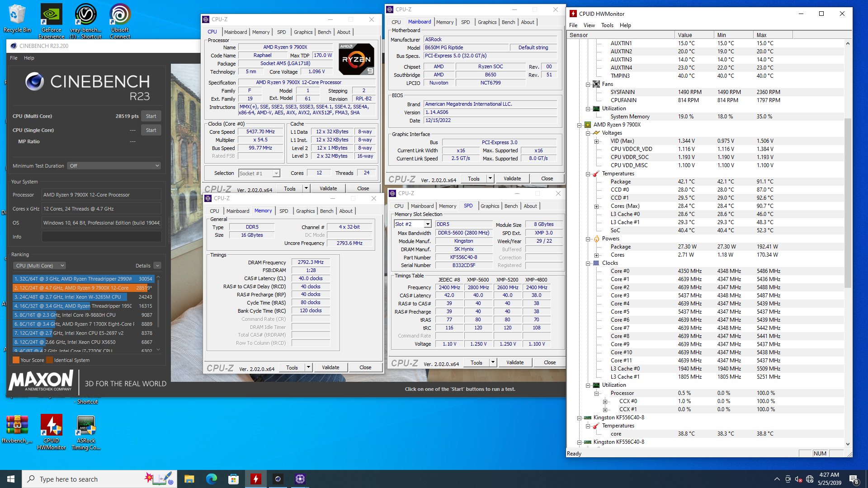Screen dimensions: 868x488
Task: Click the CPU-Z taskbar icon
Action: [300, 479]
